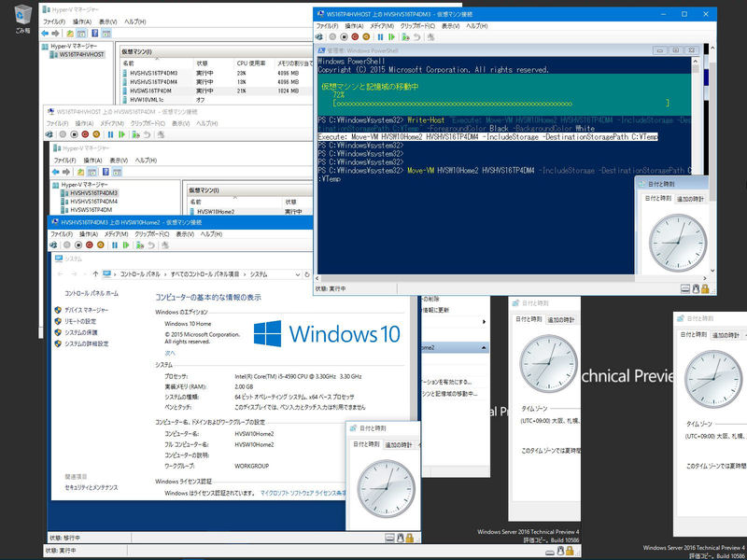Send Ctrl+Alt+Del in HVSHVS16TP4DM3 connection toolbar
The height and width of the screenshot is (560, 747).
(318, 36)
